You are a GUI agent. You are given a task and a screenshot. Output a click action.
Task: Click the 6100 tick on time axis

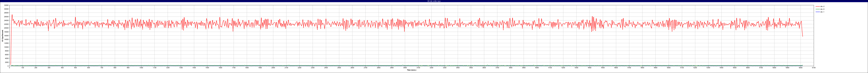pos(814,68)
